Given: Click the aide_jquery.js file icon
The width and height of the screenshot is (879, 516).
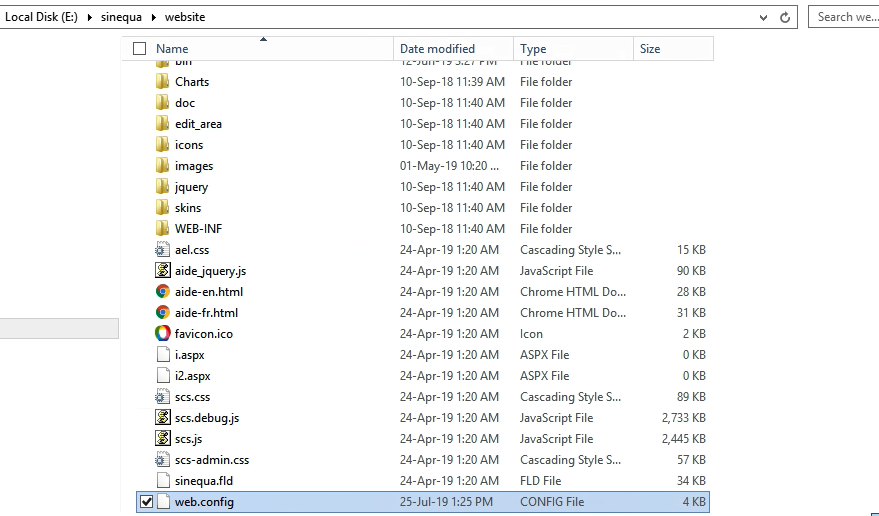Looking at the screenshot, I should 163,271.
